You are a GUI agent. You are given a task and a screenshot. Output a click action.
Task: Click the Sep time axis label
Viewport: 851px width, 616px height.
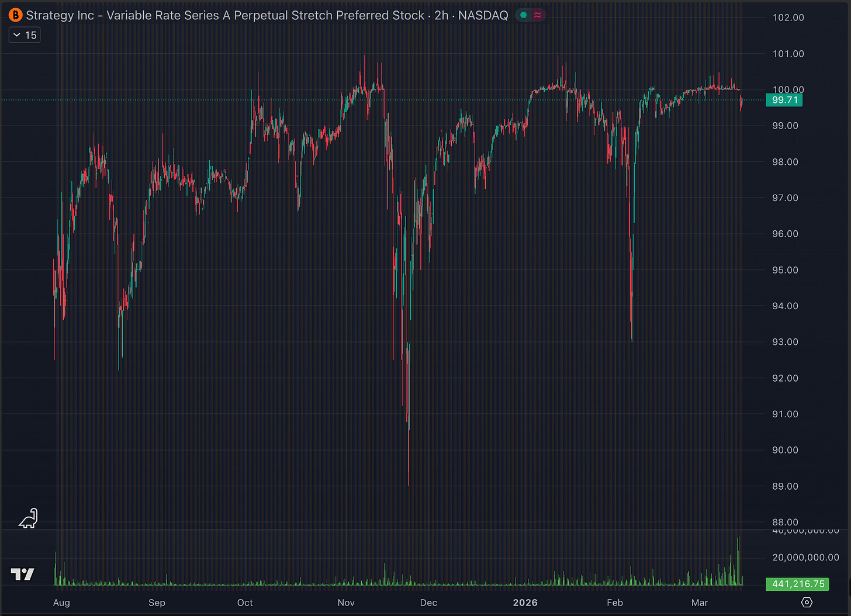(x=157, y=603)
